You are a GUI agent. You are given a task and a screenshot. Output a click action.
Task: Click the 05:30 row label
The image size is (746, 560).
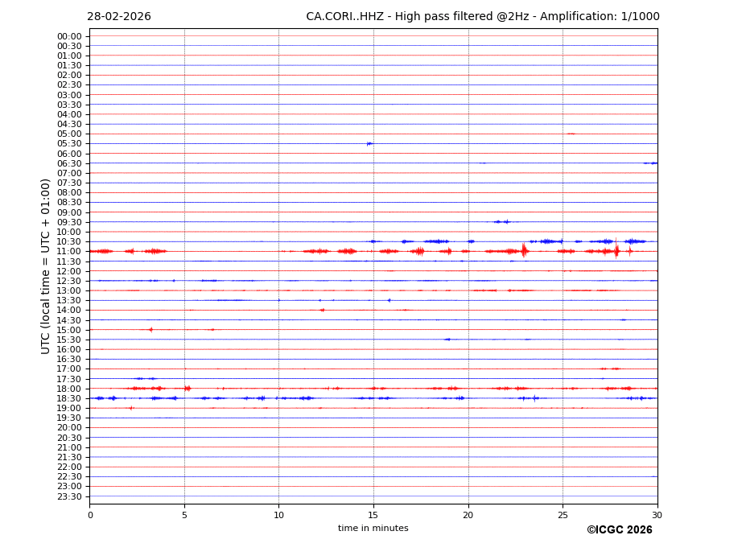click(69, 144)
